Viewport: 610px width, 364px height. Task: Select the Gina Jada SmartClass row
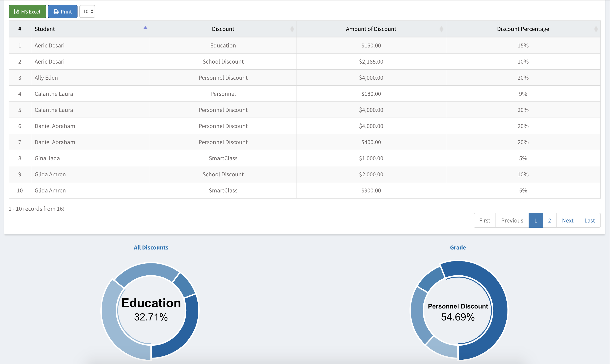[x=47, y=158]
